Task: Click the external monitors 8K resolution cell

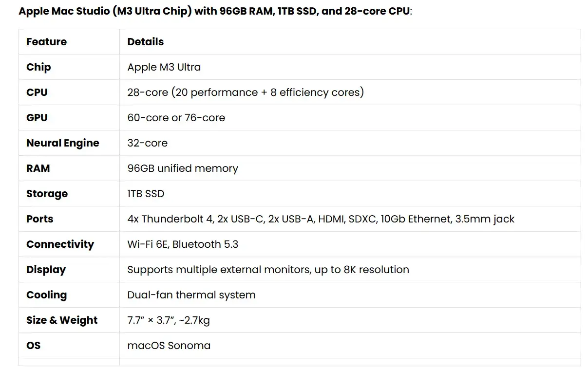Action: pyautogui.click(x=268, y=270)
